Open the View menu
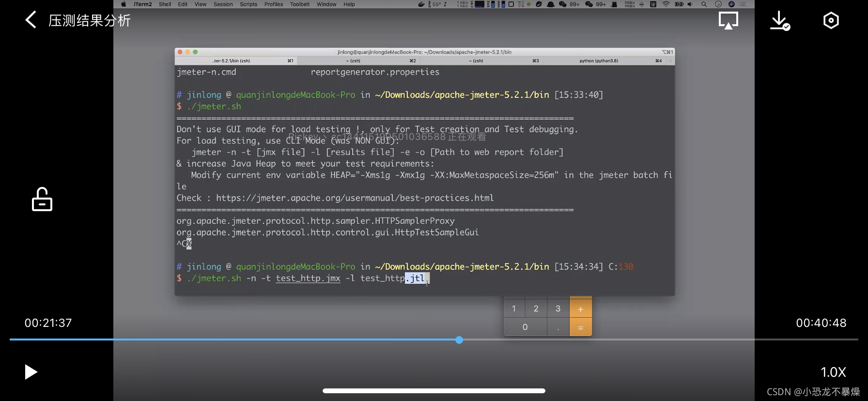The height and width of the screenshot is (401, 868). pyautogui.click(x=201, y=4)
